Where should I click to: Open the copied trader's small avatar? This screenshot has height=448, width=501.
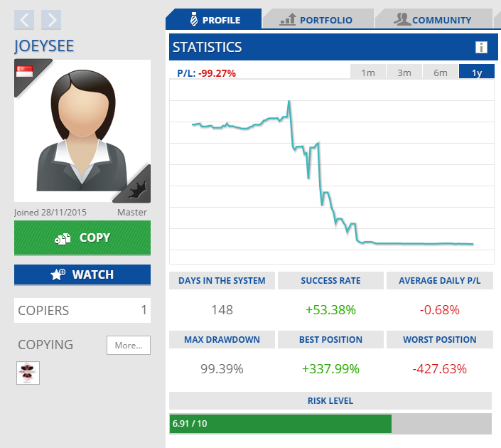coord(28,373)
